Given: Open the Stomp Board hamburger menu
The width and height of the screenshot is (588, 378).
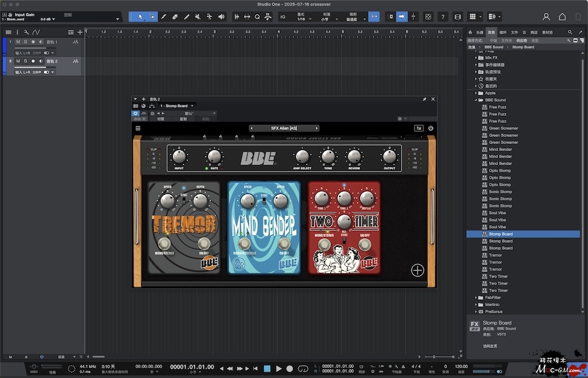Looking at the screenshot, I should (138, 128).
